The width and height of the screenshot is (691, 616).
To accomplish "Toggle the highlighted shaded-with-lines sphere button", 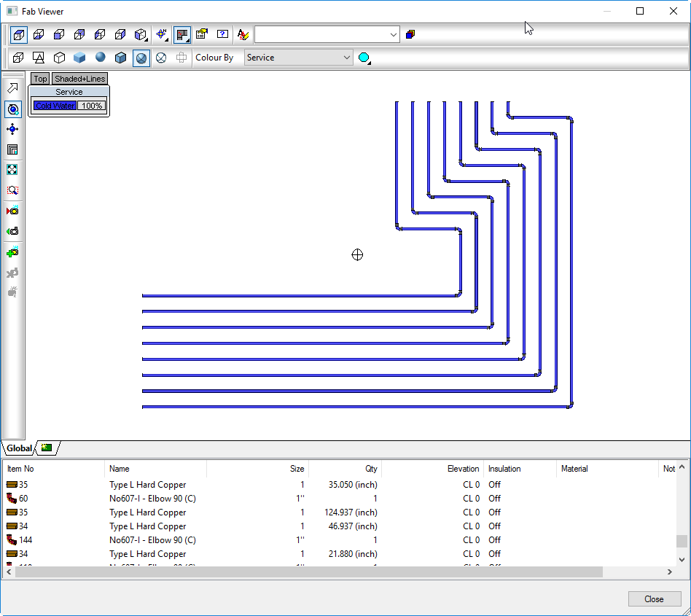I will [x=141, y=58].
